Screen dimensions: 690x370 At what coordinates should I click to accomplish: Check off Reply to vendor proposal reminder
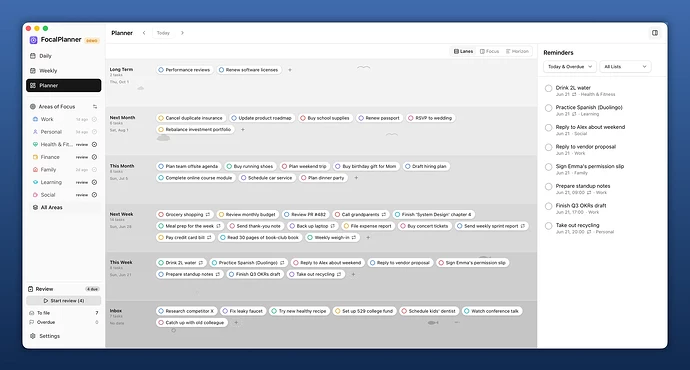(548, 147)
